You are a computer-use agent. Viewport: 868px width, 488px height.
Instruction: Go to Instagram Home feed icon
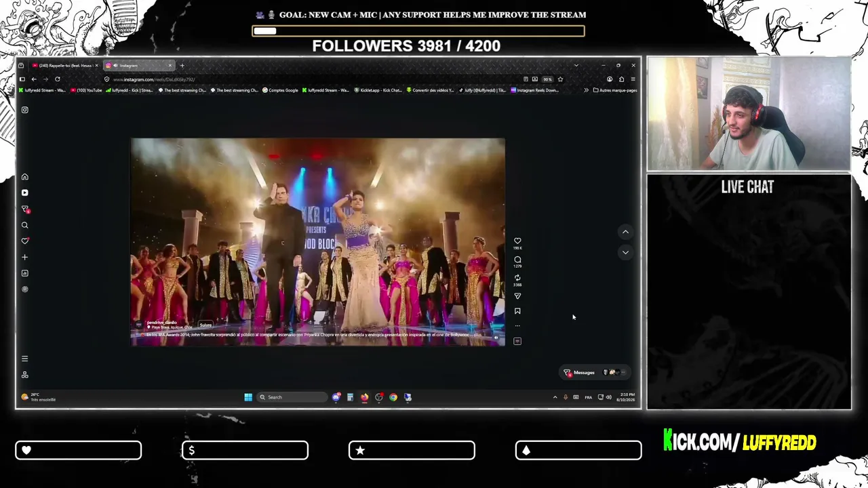[24, 177]
